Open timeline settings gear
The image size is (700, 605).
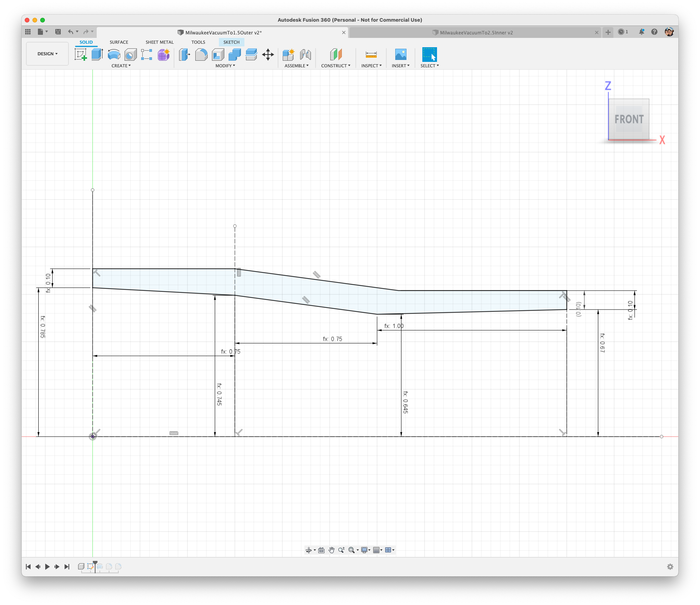[x=670, y=567]
